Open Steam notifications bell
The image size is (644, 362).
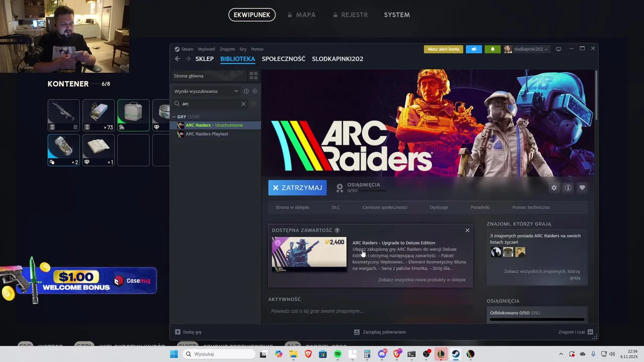(493, 49)
